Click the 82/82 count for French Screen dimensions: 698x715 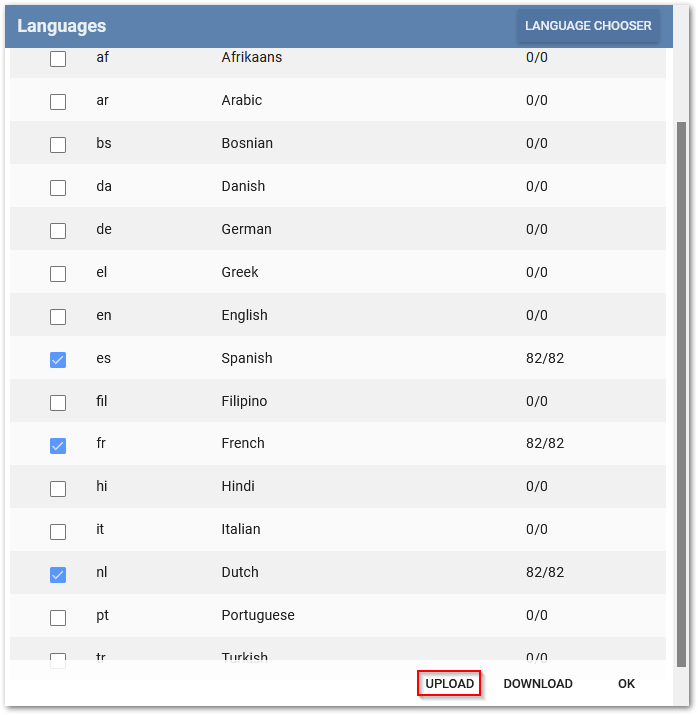tap(545, 443)
